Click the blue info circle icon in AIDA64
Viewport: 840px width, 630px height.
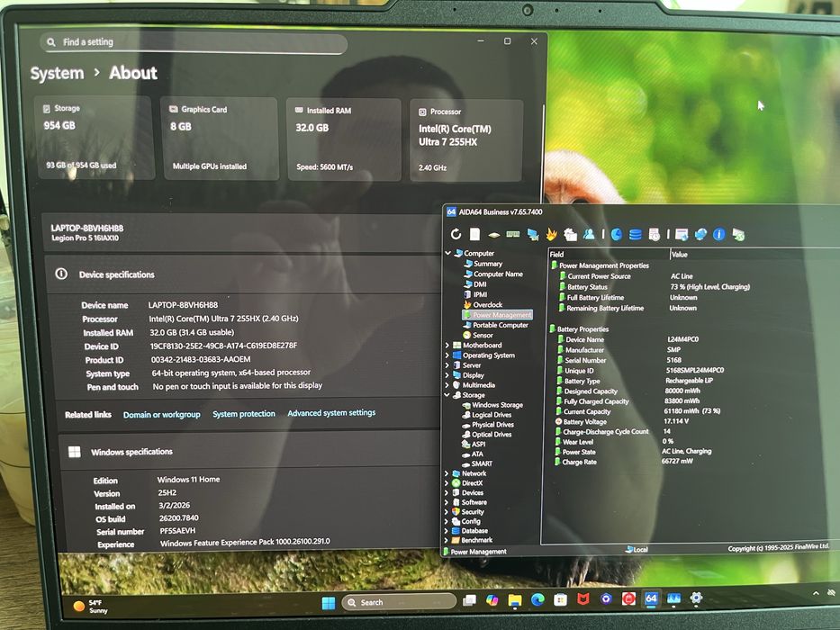pos(719,234)
